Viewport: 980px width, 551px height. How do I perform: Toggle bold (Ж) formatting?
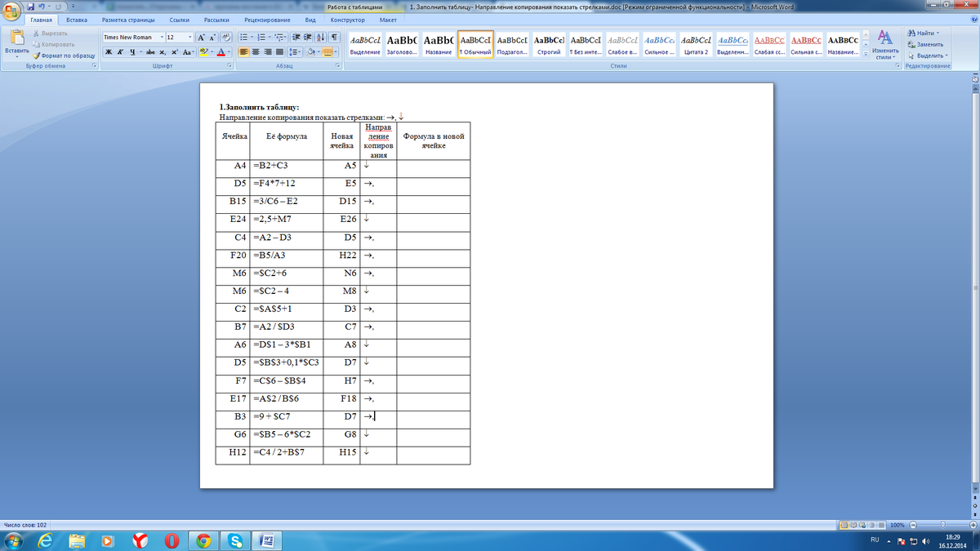[x=109, y=52]
